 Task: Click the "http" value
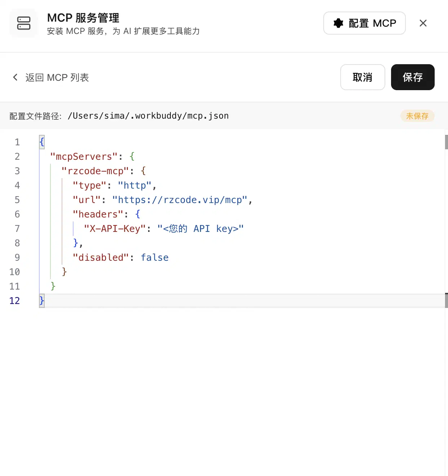[x=135, y=185]
